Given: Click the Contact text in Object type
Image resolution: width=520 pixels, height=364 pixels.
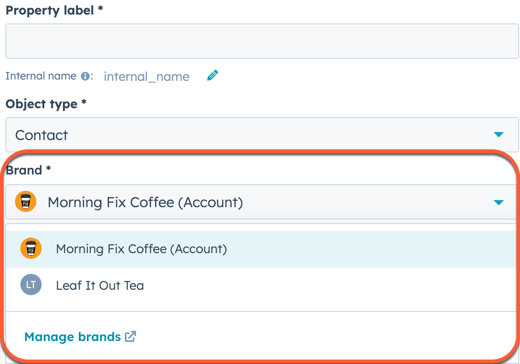Looking at the screenshot, I should coord(41,135).
